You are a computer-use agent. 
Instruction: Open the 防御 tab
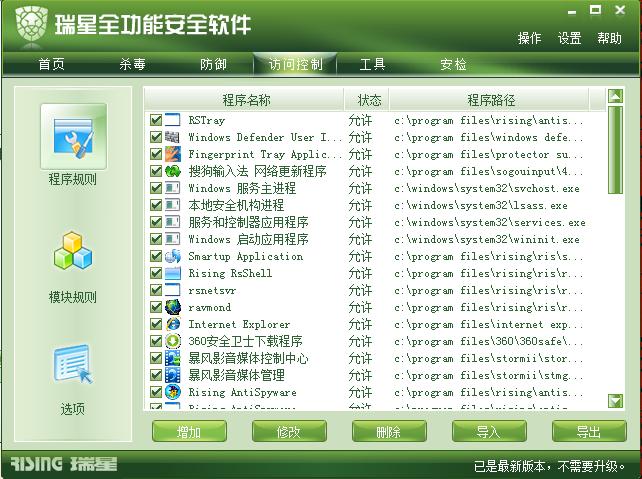coord(213,64)
